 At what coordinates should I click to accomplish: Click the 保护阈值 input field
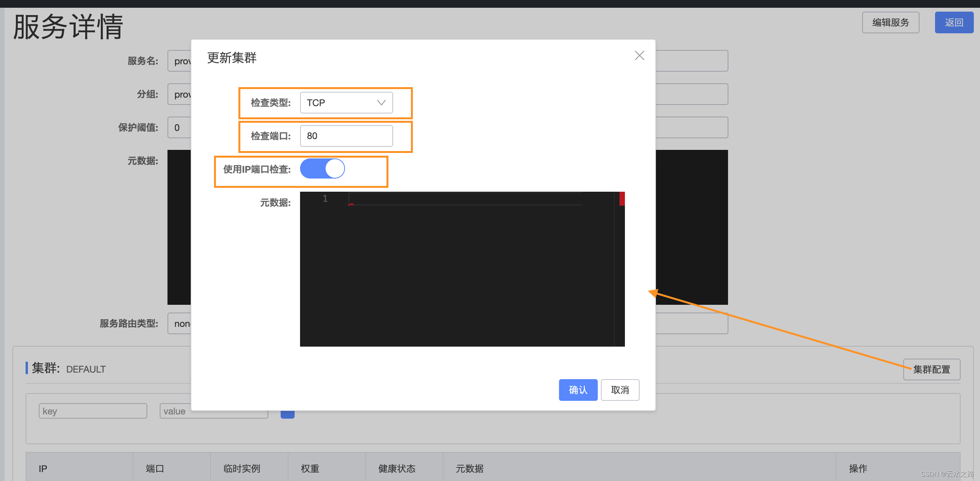pyautogui.click(x=179, y=127)
